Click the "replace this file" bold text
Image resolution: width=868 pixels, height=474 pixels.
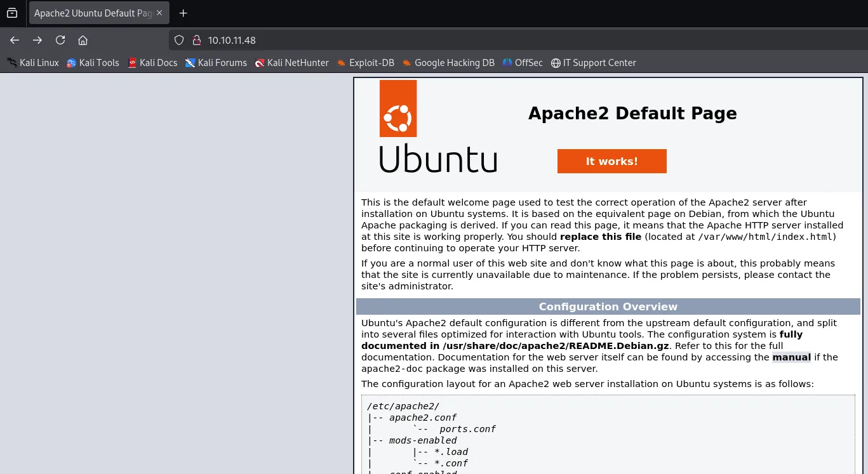click(x=601, y=237)
